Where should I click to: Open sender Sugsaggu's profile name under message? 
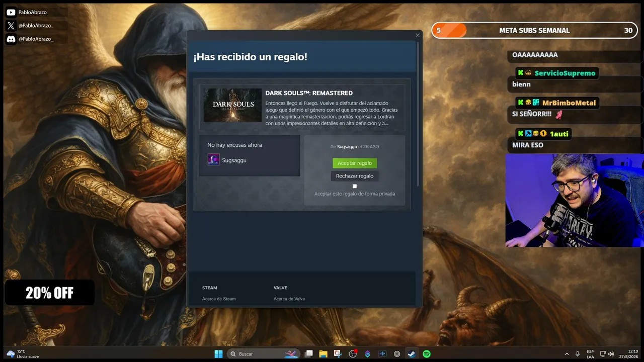[x=234, y=160]
